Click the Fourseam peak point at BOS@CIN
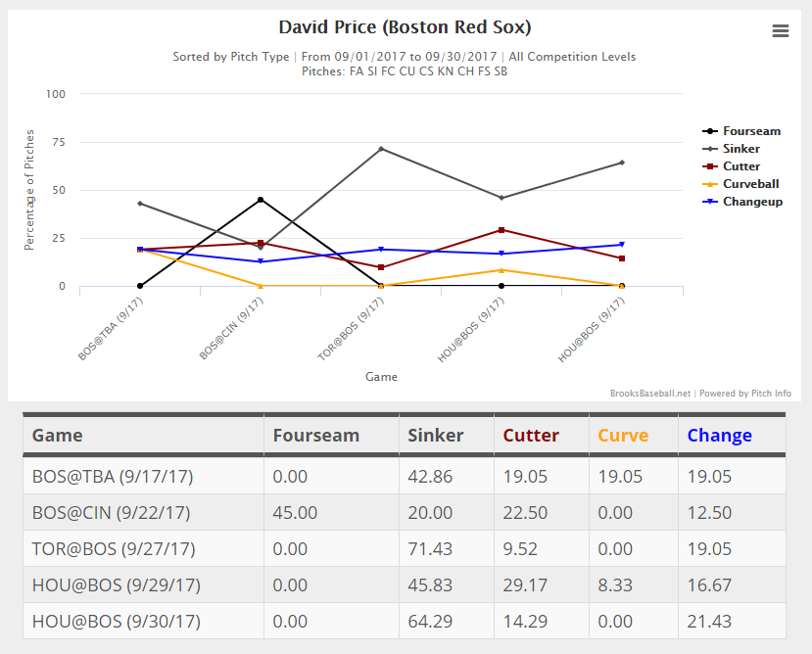This screenshot has width=812, height=654. (261, 200)
